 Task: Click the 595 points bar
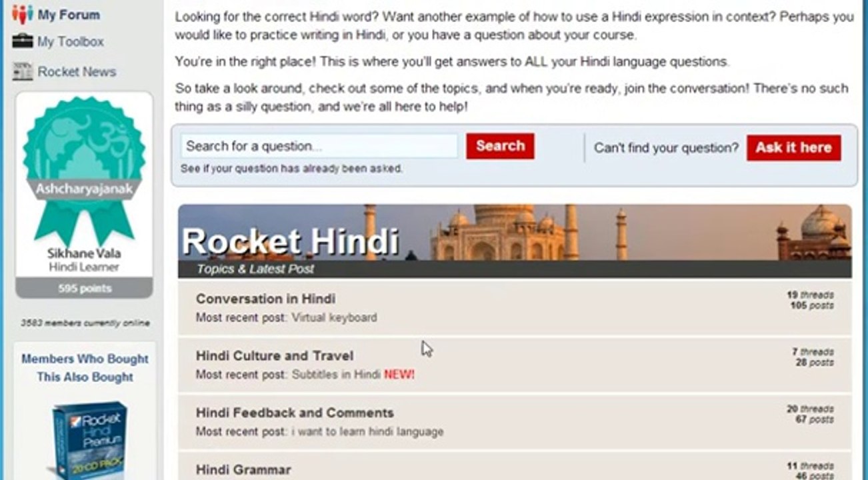coord(84,289)
